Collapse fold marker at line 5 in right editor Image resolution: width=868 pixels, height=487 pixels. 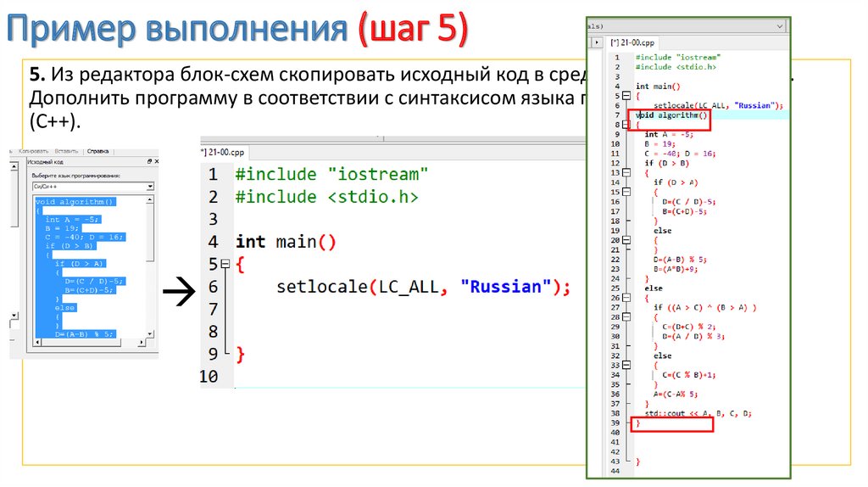[626, 96]
